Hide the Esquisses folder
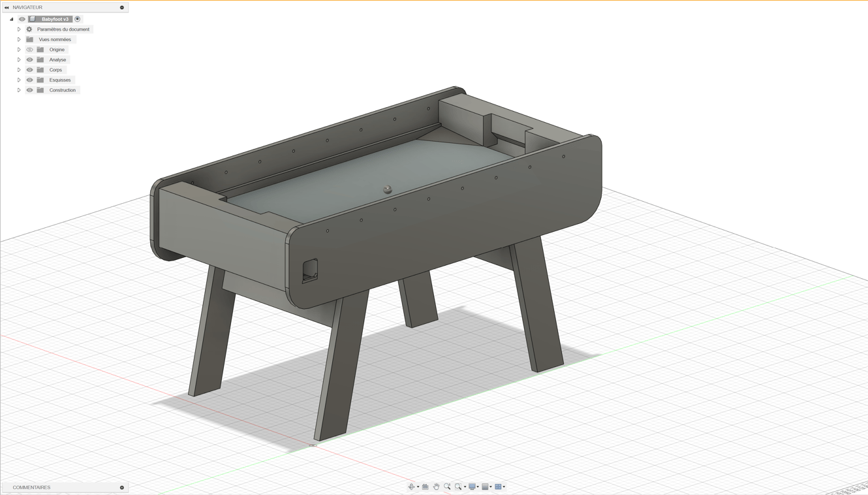The height and width of the screenshot is (495, 868). [x=29, y=80]
